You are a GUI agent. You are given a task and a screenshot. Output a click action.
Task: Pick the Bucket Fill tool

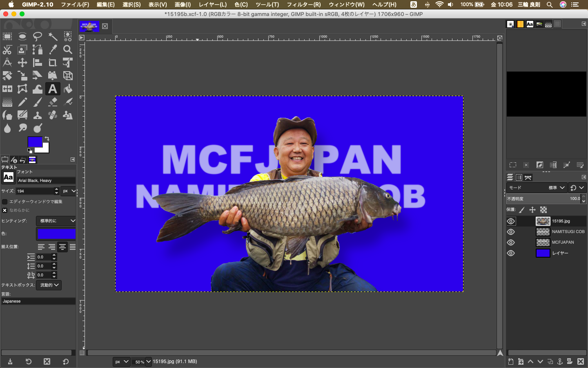click(x=68, y=89)
